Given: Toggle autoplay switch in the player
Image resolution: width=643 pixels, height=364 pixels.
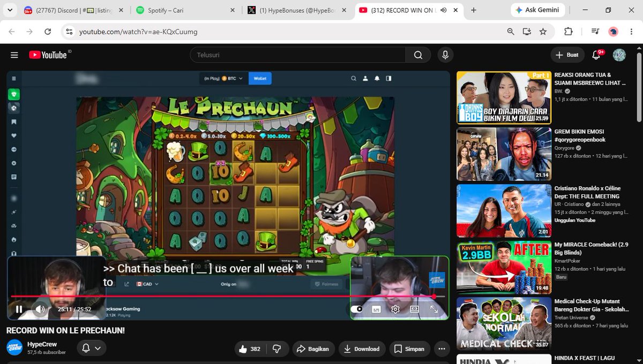Looking at the screenshot, I should tap(356, 309).
